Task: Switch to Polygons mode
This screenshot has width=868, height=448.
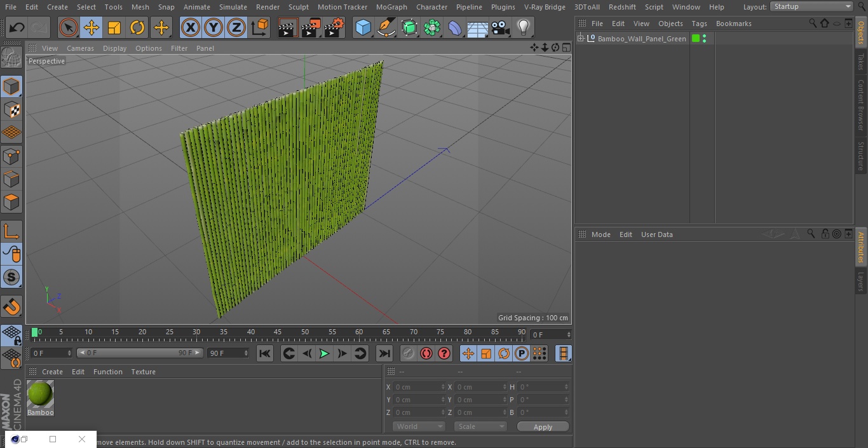Action: (x=11, y=202)
